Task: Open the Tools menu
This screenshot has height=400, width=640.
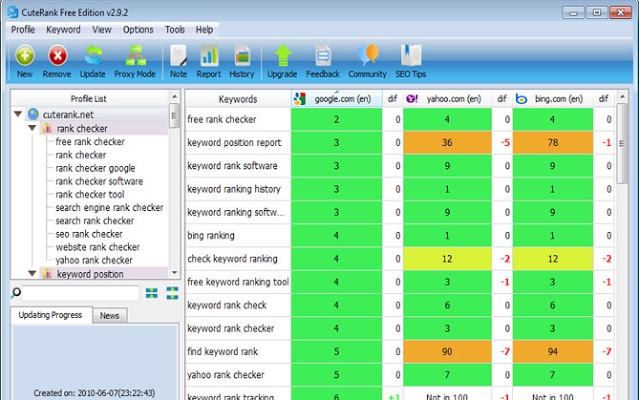Action: point(175,30)
